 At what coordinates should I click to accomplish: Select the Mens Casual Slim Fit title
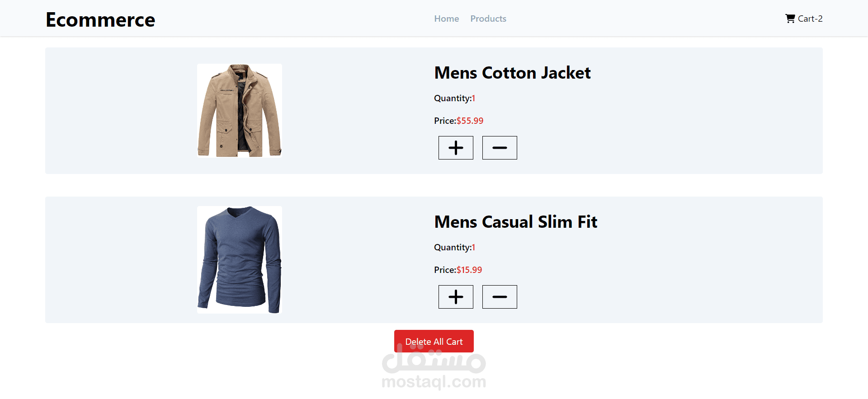point(515,222)
